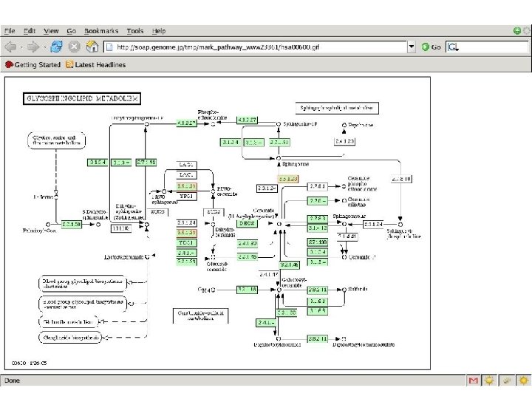The width and height of the screenshot is (532, 399).
Task: Open the Gmail notifier in status bar
Action: click(x=474, y=381)
